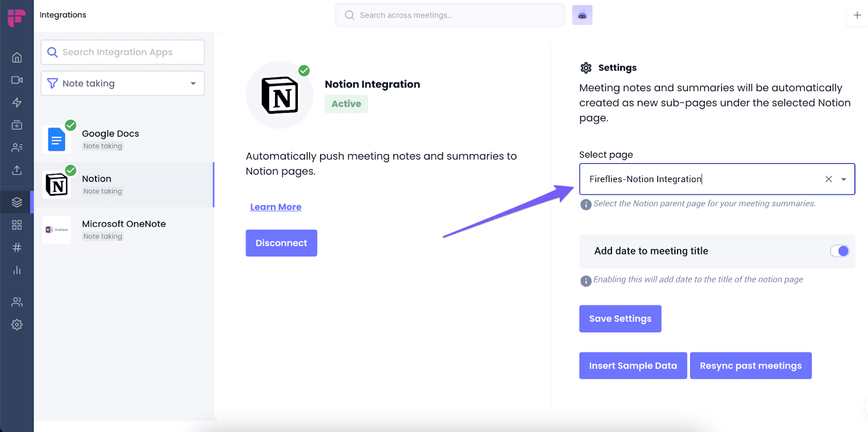The width and height of the screenshot is (868, 432).
Task: Open the Note taking filter dropdown
Action: (x=123, y=83)
